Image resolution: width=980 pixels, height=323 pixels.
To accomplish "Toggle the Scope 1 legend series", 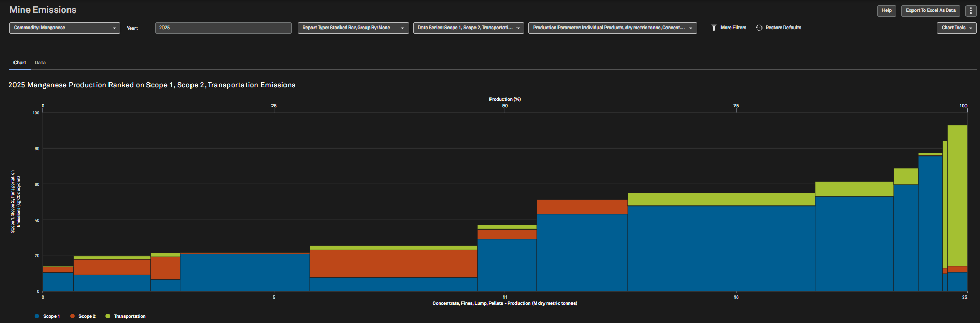I will point(47,316).
